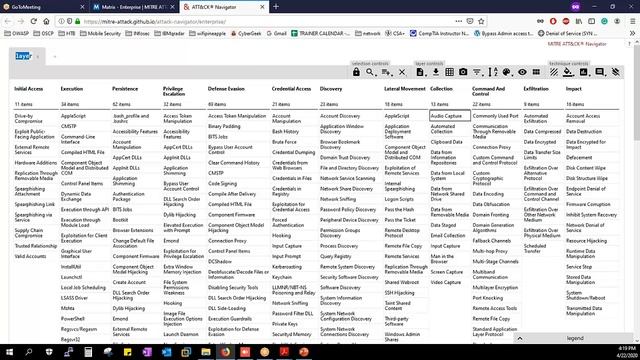Toggle the matrix view mode icon
The height and width of the screenshot is (360, 640).
point(536,72)
